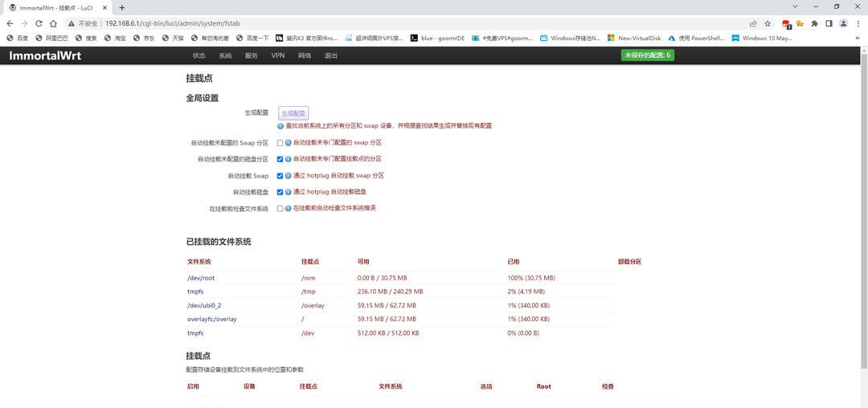The height and width of the screenshot is (408, 868).
Task: Toggle the 自动挂载磁盘 checkbox
Action: tap(280, 193)
